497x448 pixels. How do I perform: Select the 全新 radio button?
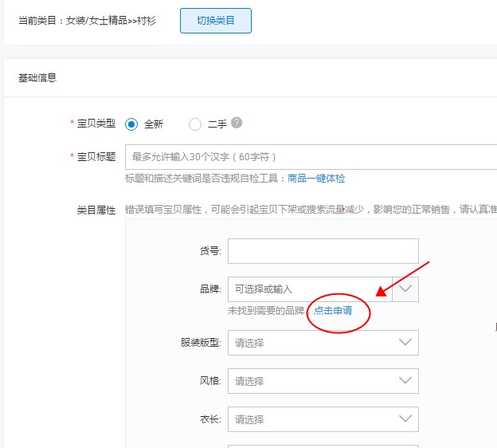click(x=131, y=124)
